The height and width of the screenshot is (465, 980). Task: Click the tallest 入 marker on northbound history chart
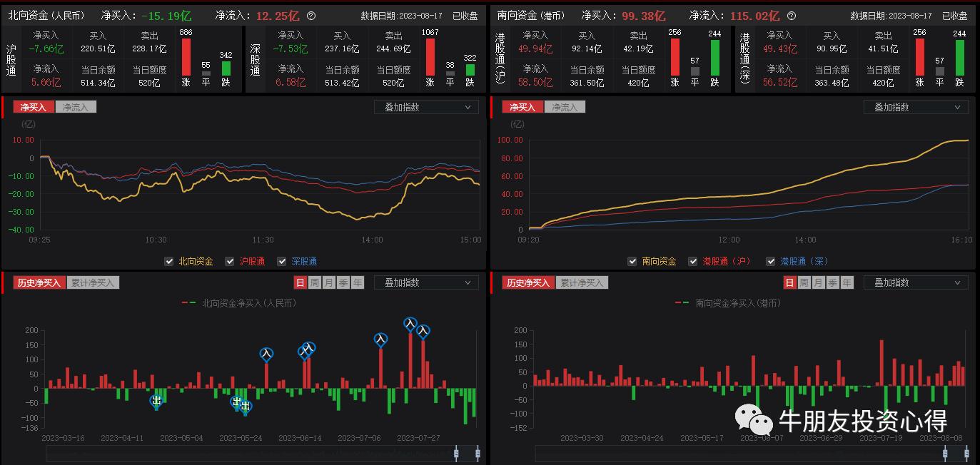point(410,325)
